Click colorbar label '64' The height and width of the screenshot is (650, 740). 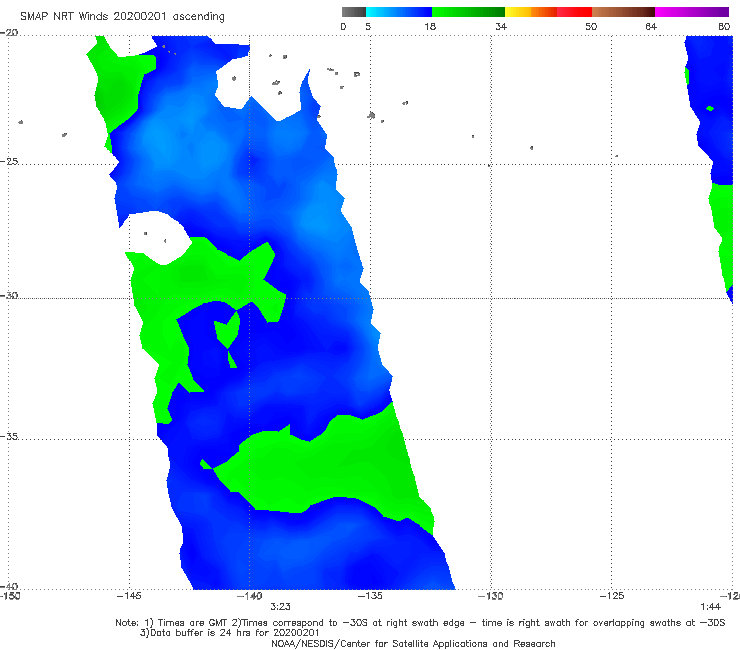pos(651,26)
